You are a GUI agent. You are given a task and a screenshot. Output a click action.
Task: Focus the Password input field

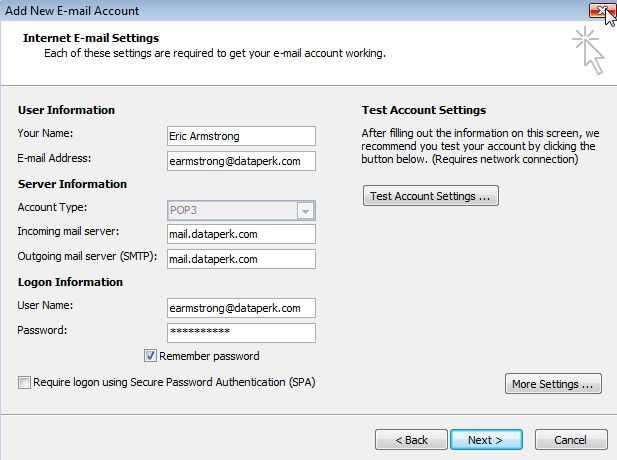point(241,333)
